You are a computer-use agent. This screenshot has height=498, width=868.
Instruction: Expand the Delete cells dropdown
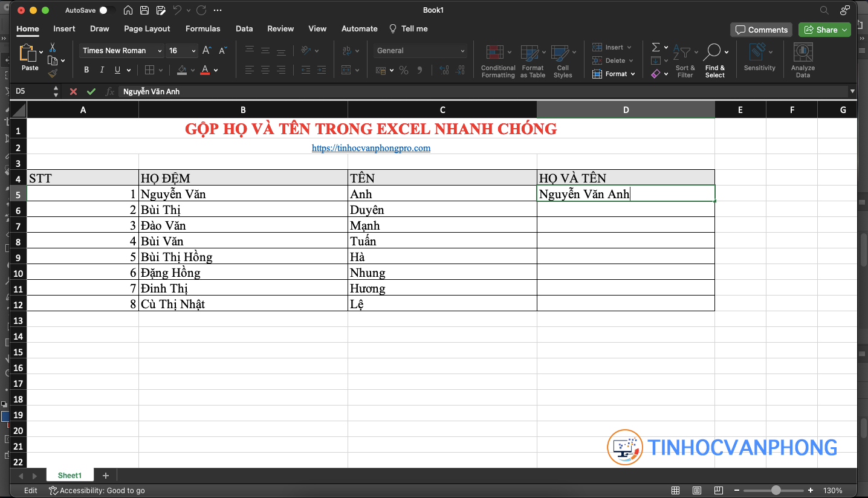pos(631,60)
